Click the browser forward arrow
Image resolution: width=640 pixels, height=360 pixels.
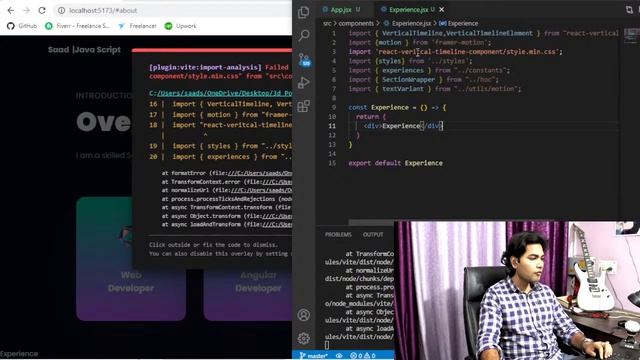click(26, 10)
